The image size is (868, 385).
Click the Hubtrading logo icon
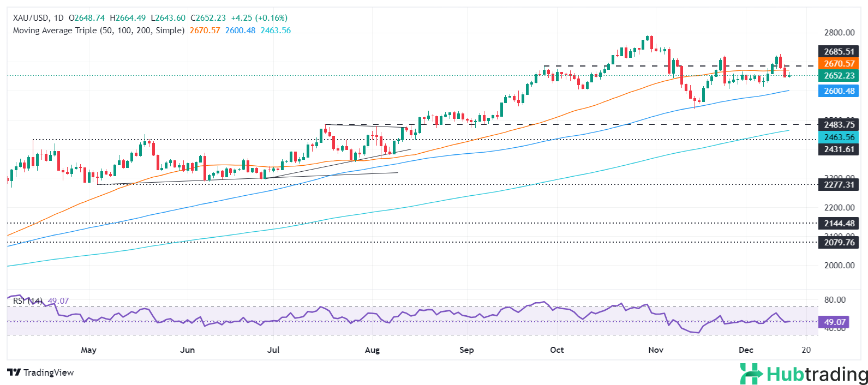(751, 374)
